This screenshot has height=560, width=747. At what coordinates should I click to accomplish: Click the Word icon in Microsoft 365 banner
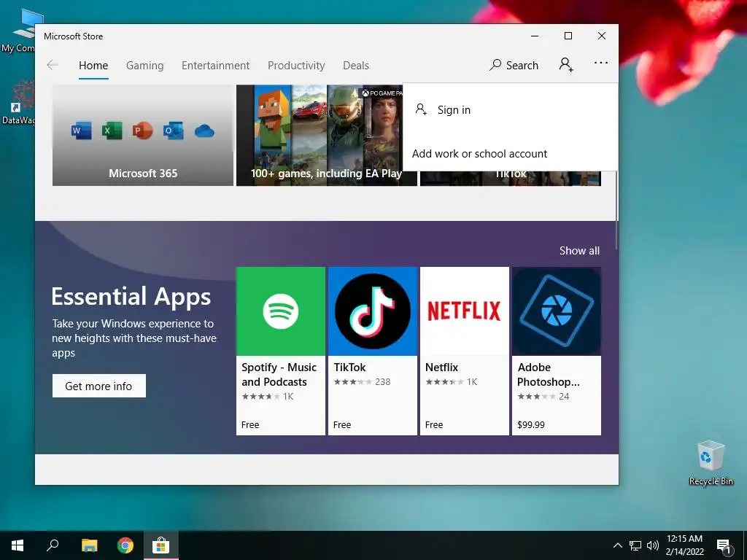82,131
